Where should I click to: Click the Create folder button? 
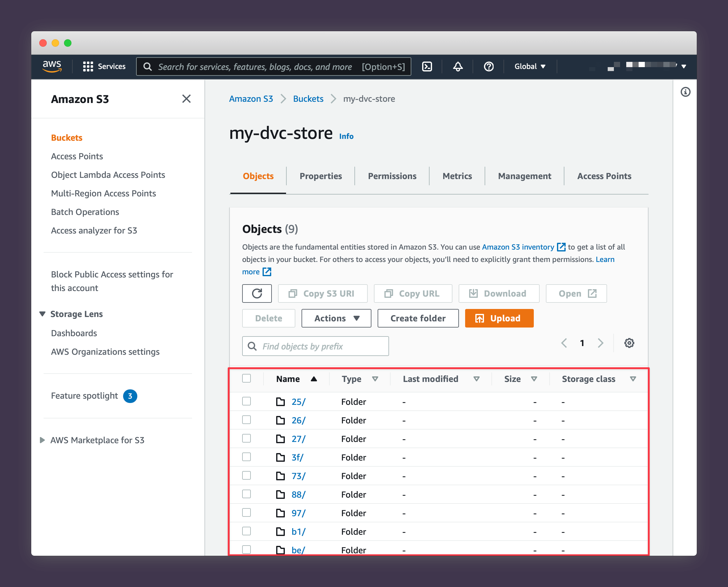point(418,318)
